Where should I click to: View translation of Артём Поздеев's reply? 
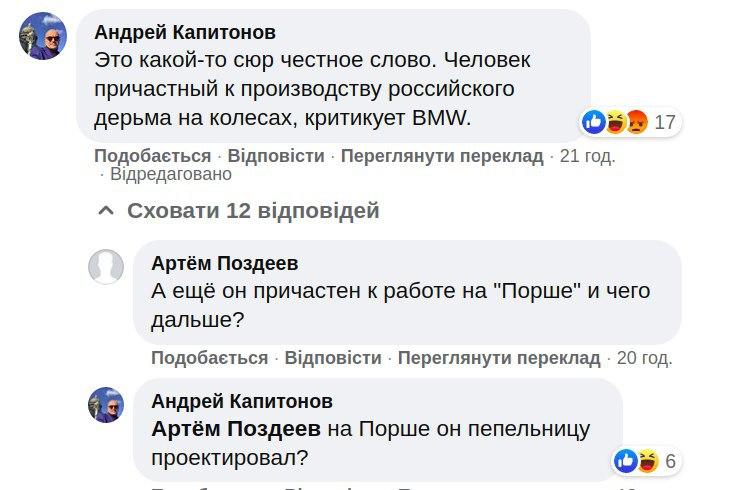[x=499, y=358]
